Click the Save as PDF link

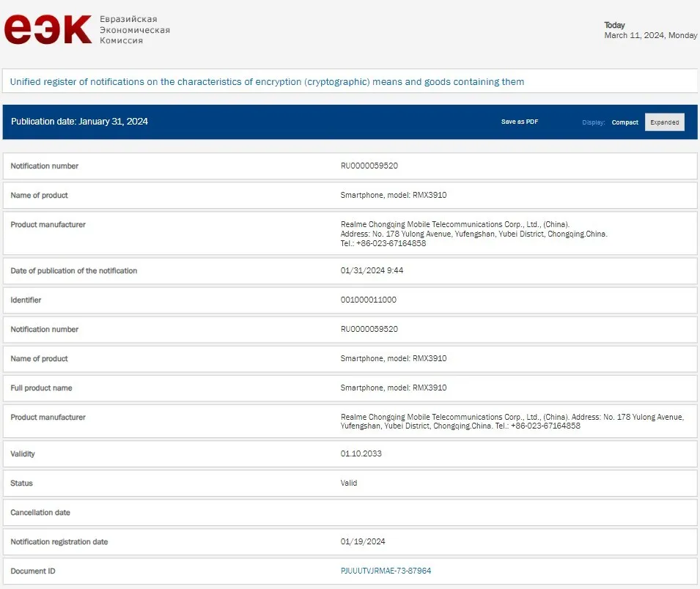[x=519, y=122]
